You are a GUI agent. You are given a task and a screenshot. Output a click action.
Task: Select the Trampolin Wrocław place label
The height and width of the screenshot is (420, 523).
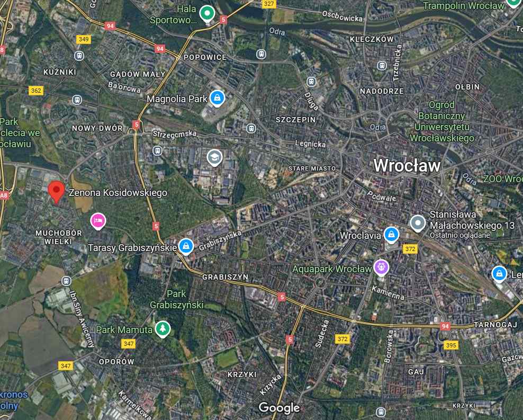click(464, 6)
